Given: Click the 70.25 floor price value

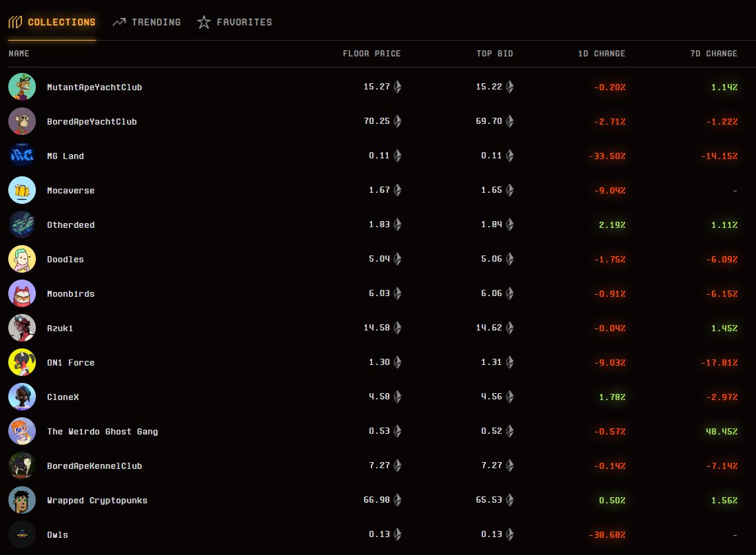Looking at the screenshot, I should (x=376, y=121).
